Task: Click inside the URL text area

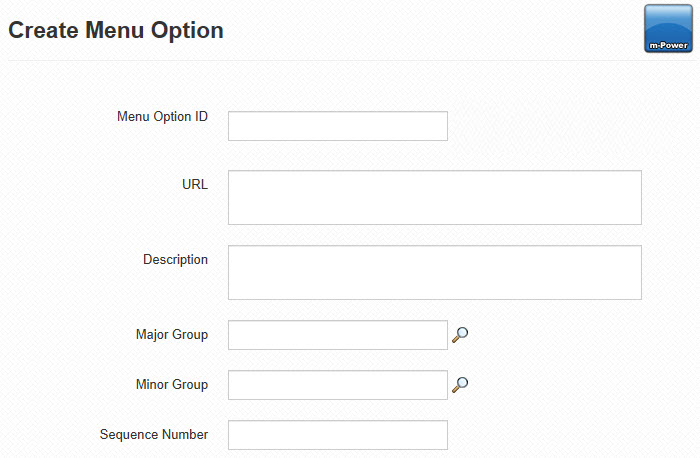Action: tap(435, 197)
